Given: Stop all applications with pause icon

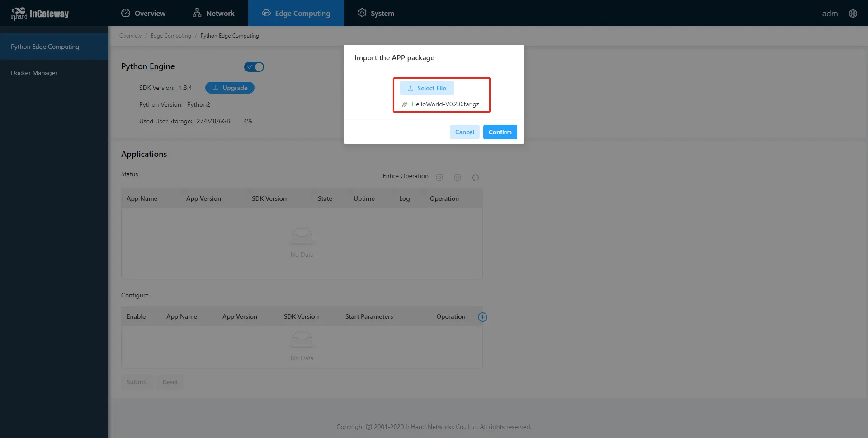Looking at the screenshot, I should pos(458,178).
